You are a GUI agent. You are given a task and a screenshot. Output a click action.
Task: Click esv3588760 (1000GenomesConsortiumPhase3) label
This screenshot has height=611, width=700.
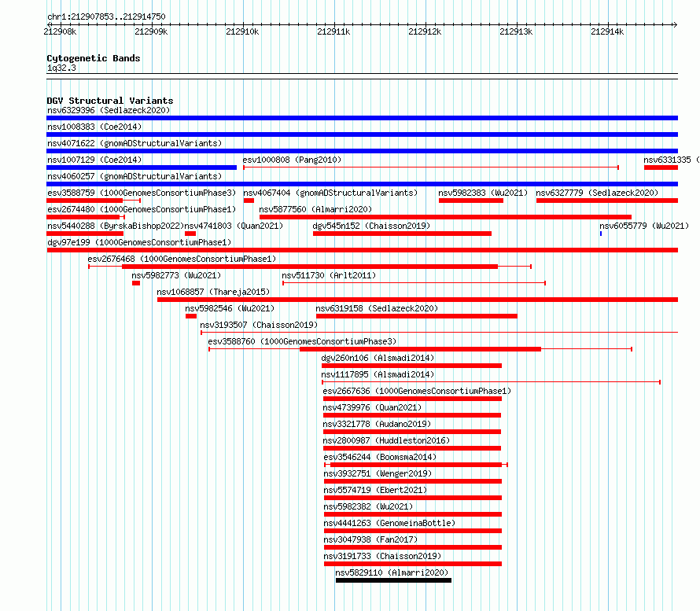302,341
